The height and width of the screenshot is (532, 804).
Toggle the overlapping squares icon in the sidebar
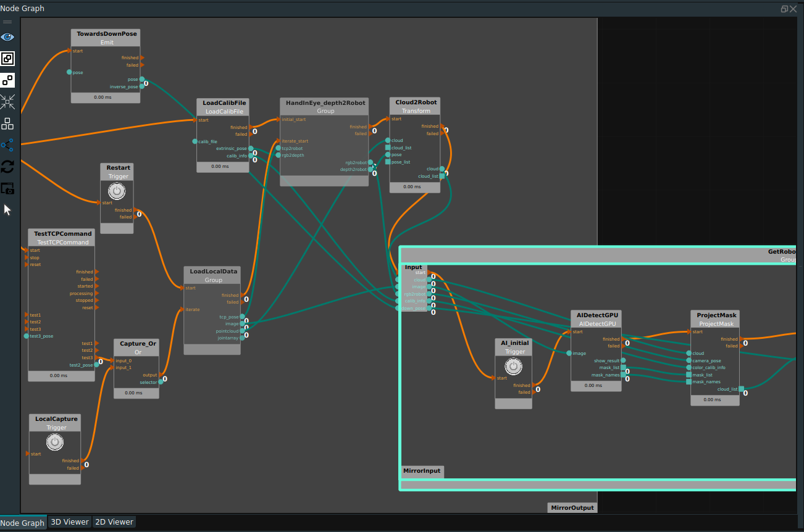click(7, 59)
